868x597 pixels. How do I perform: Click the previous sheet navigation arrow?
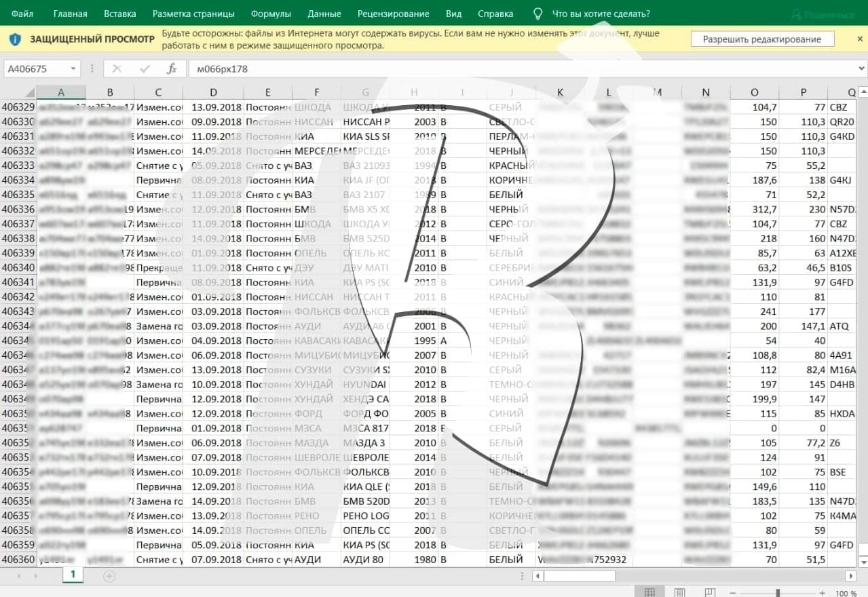pyautogui.click(x=18, y=576)
